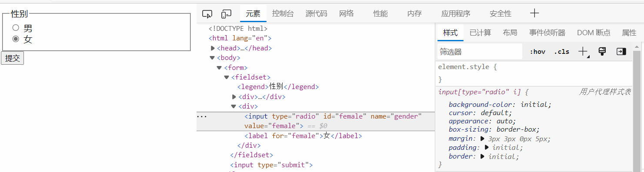This screenshot has height=172, width=644.
Task: Click the appearance: auto declaration
Action: [x=482, y=121]
